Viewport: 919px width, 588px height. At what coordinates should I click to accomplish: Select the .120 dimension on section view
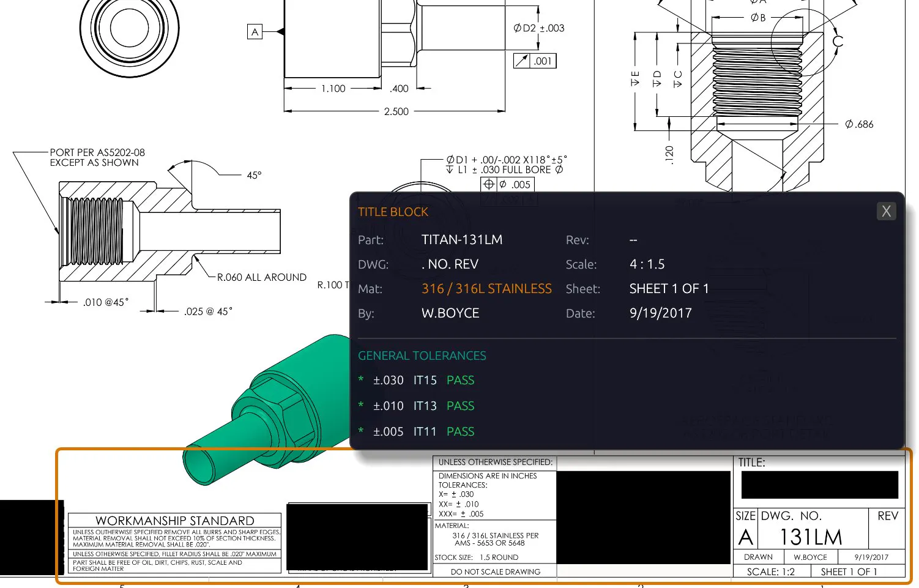[669, 154]
